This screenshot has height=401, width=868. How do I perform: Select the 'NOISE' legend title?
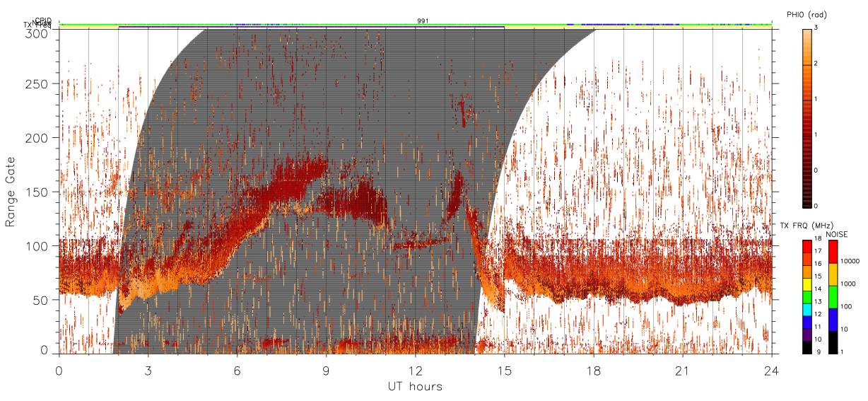click(x=836, y=234)
